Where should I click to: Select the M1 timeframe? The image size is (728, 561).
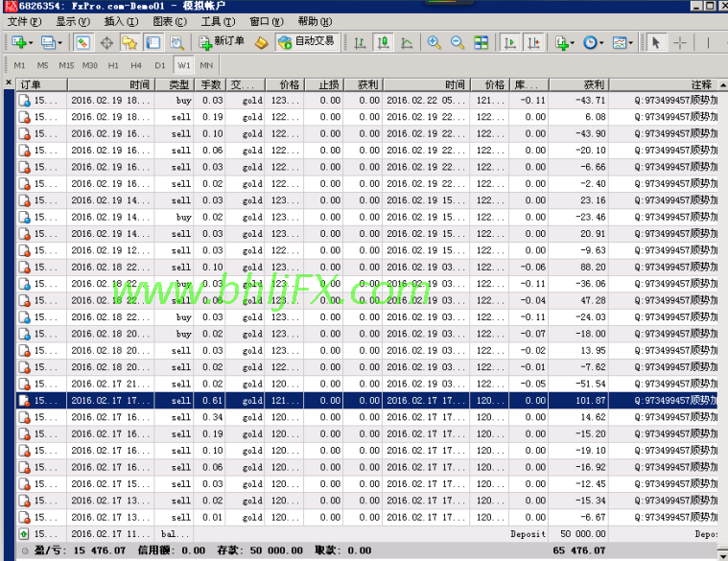point(19,65)
